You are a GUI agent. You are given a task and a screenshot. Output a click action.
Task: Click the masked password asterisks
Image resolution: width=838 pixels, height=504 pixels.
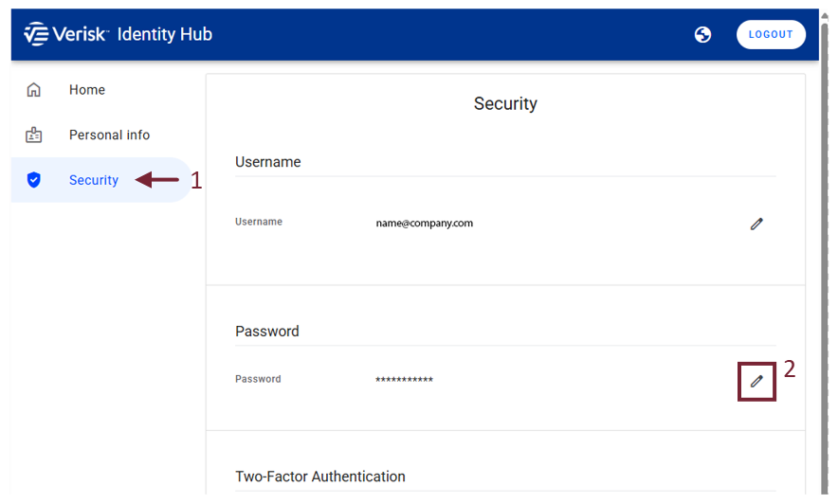click(404, 380)
